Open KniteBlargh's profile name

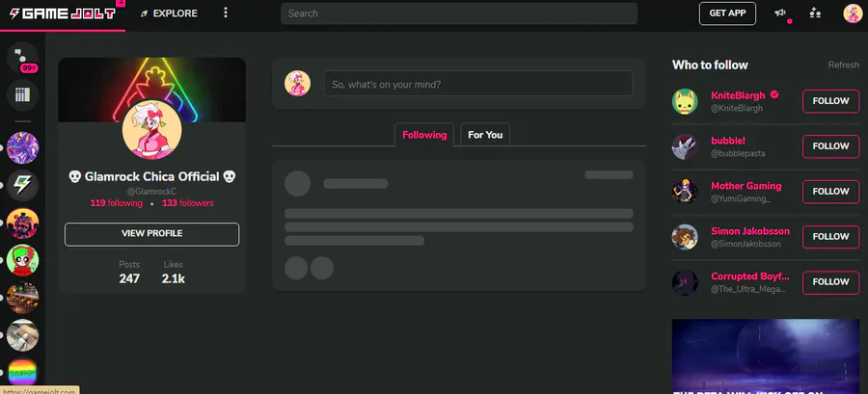click(x=738, y=95)
